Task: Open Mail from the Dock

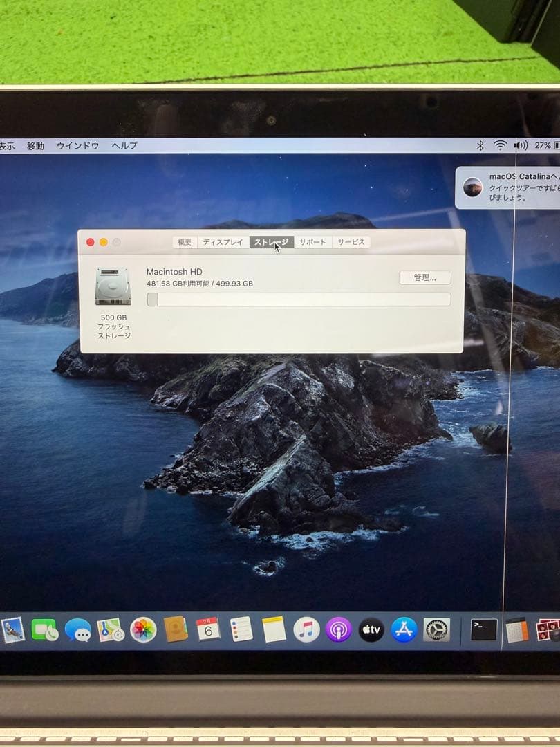Action: pos(13,630)
